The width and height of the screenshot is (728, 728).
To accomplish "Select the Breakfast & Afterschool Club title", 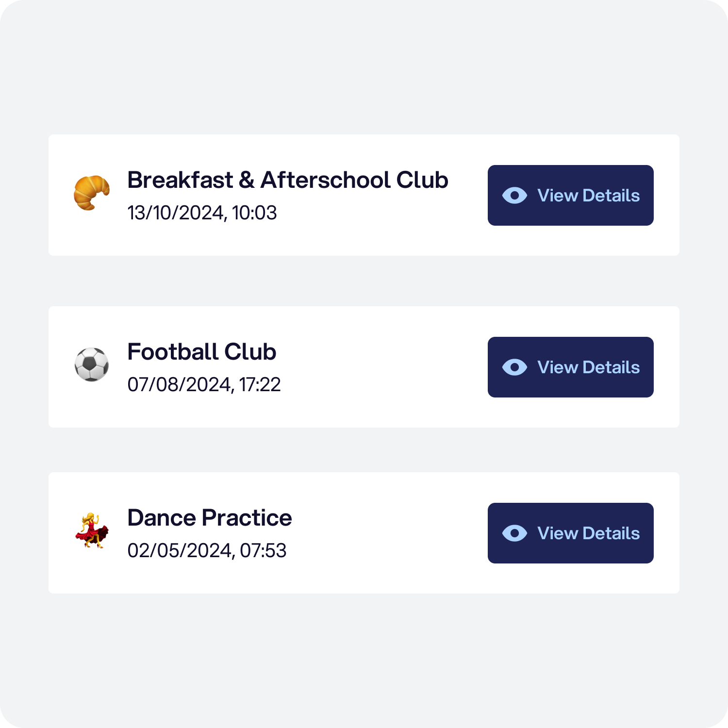I will click(x=288, y=180).
